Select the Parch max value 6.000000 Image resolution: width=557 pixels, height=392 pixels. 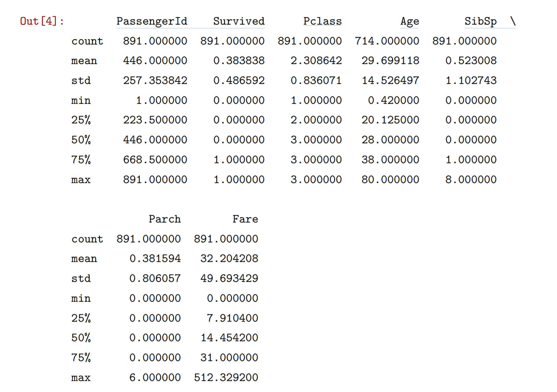pyautogui.click(x=155, y=378)
